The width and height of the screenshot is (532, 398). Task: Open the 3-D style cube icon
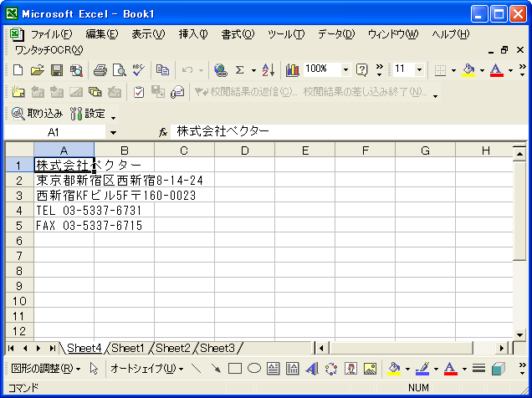498,369
